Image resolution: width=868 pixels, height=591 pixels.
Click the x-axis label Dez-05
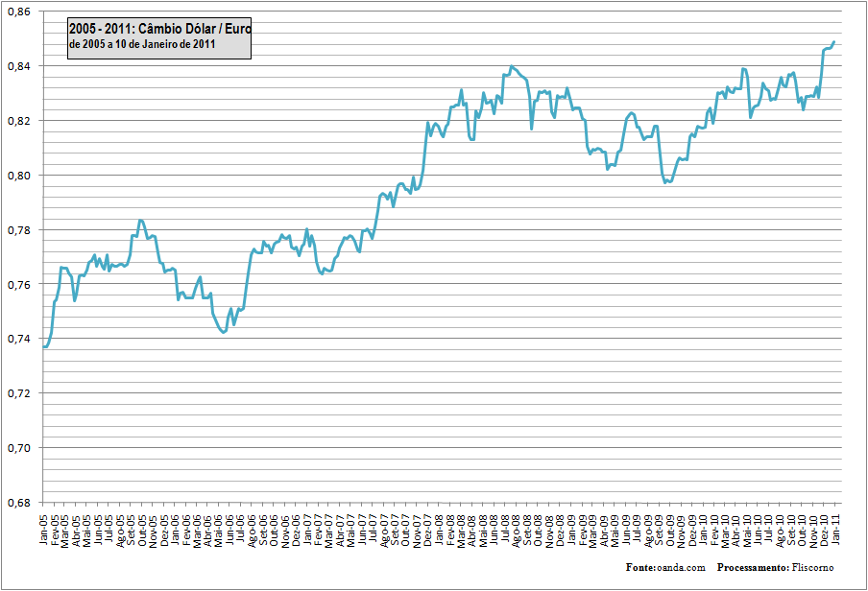click(x=164, y=531)
